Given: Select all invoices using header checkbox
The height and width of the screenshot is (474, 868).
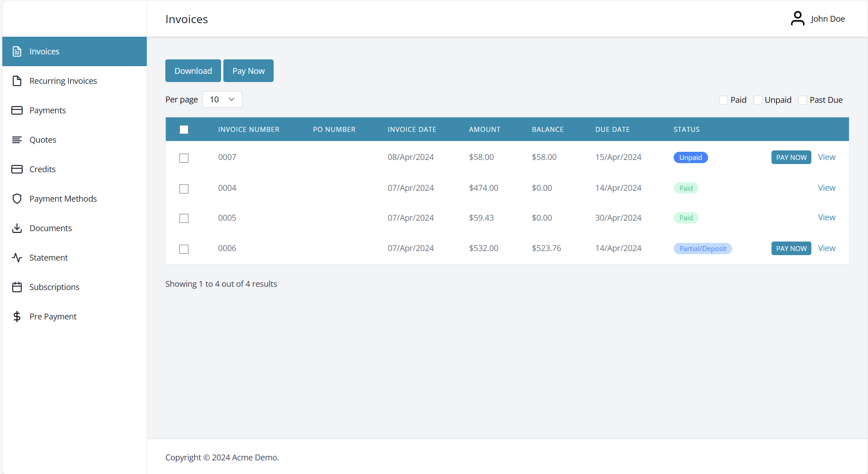Looking at the screenshot, I should 184,130.
